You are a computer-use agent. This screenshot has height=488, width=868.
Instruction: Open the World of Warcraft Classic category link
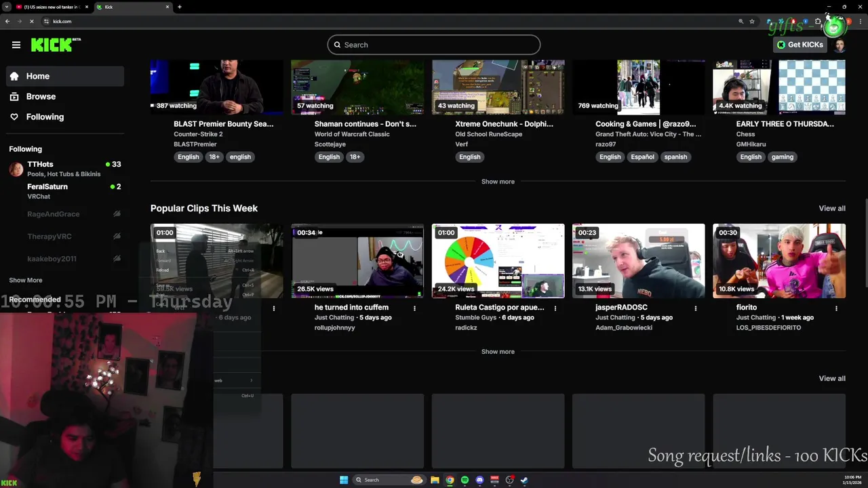[352, 134]
